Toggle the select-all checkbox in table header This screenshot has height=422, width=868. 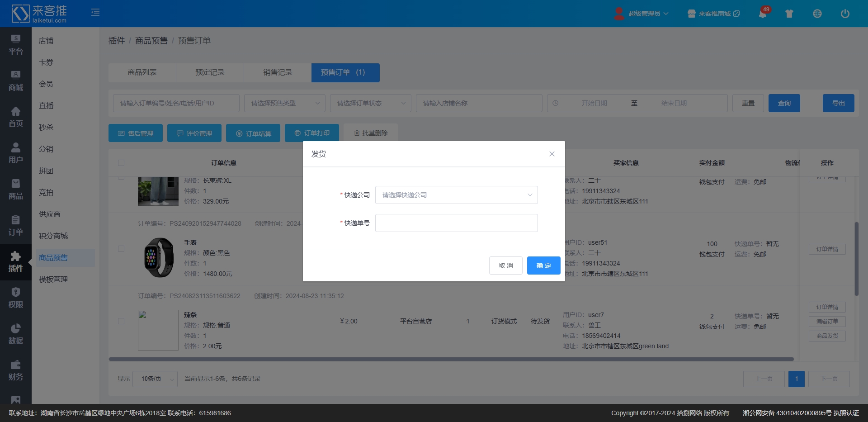(x=121, y=163)
